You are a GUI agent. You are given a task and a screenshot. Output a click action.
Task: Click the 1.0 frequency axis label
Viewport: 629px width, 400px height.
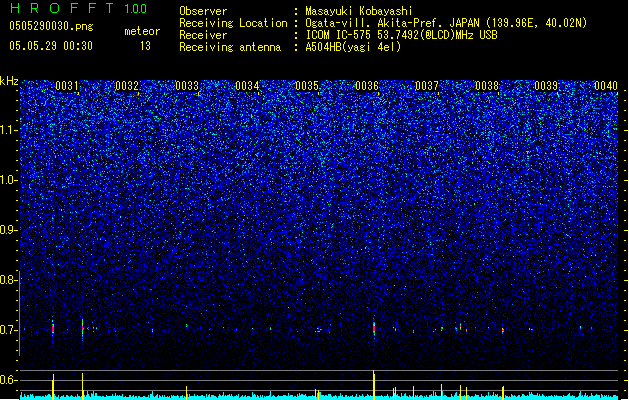pyautogui.click(x=9, y=180)
